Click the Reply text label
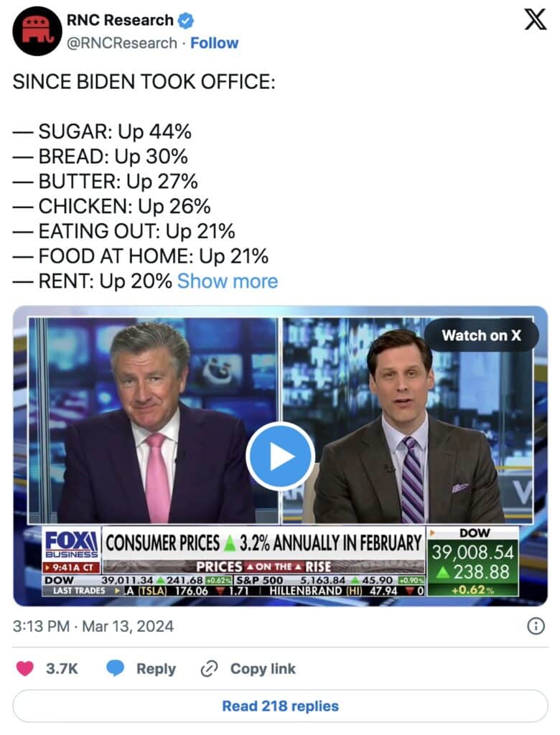This screenshot has height=735, width=560. point(156,668)
